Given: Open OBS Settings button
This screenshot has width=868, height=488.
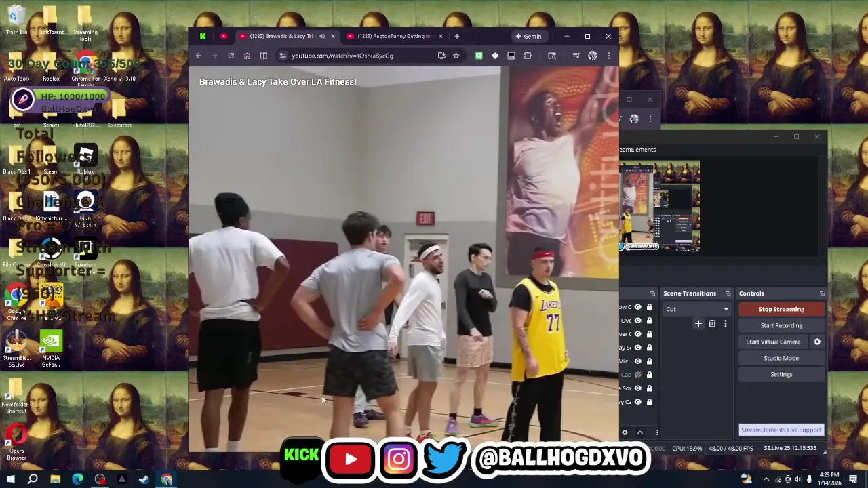Looking at the screenshot, I should click(781, 374).
